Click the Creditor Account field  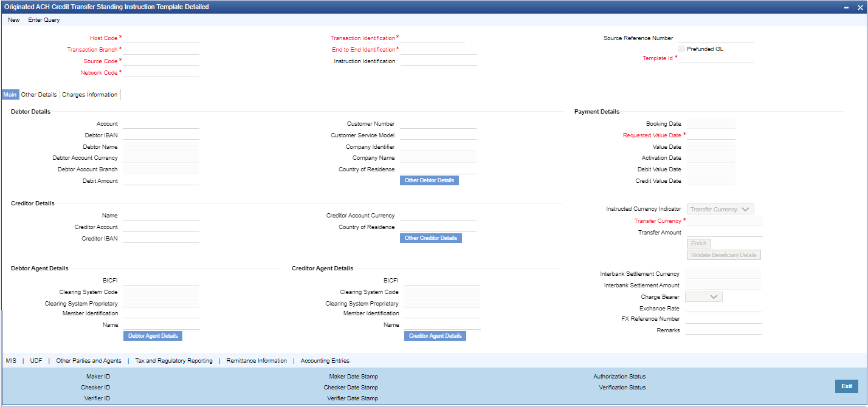coord(161,227)
